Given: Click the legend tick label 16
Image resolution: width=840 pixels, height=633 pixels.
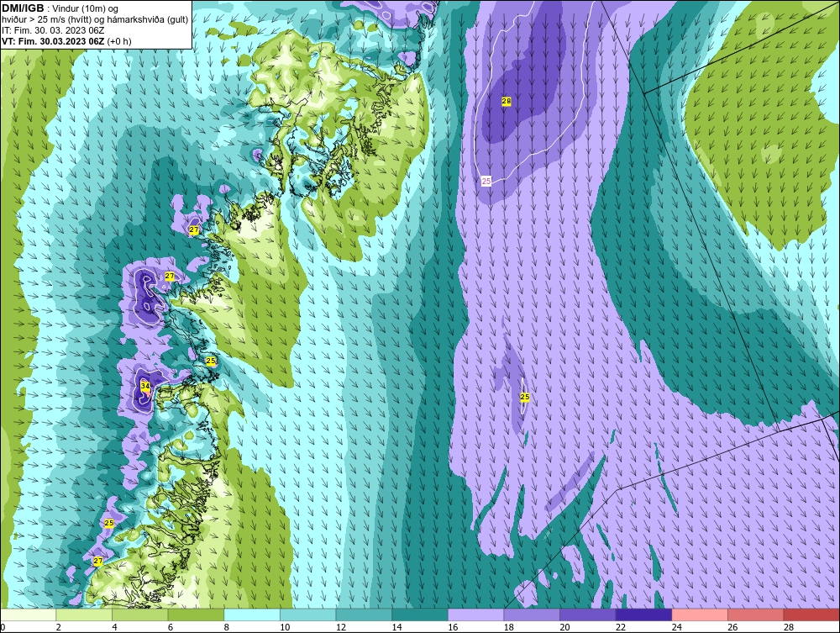Looking at the screenshot, I should (x=453, y=627).
